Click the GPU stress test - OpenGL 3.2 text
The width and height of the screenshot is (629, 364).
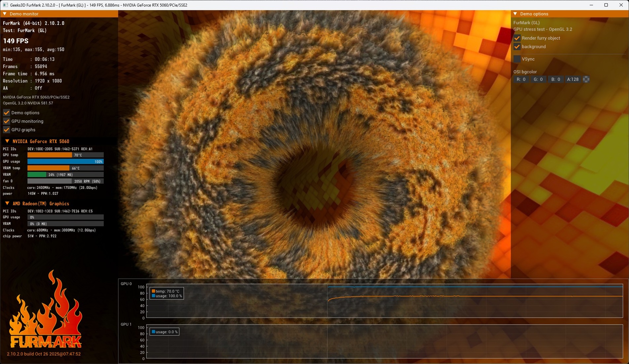(543, 29)
